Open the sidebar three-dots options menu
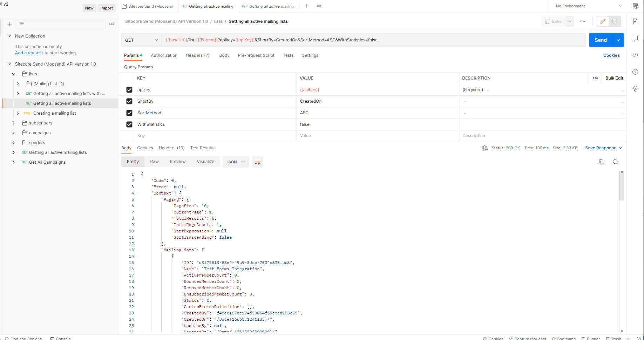The width and height of the screenshot is (644, 340). click(x=111, y=24)
